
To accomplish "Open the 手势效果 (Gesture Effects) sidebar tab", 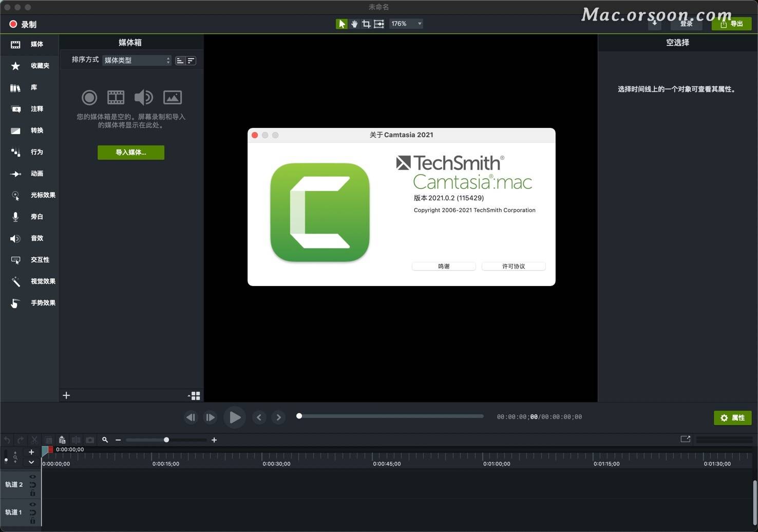I will [29, 303].
